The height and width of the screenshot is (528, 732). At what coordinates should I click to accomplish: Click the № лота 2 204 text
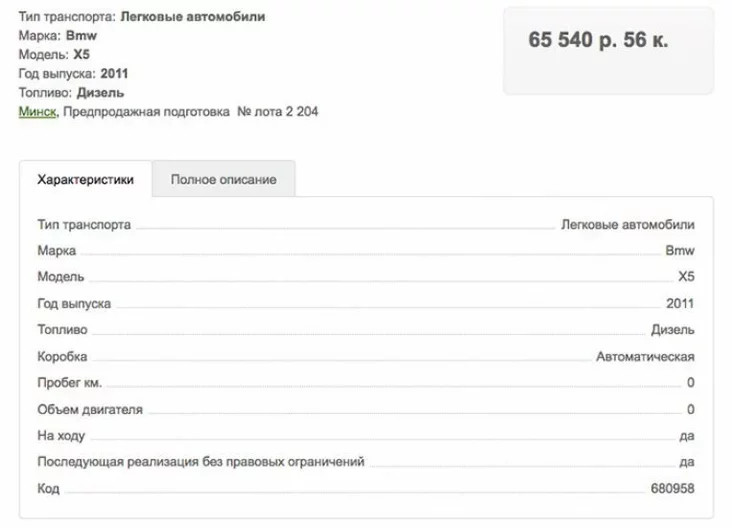tap(278, 112)
